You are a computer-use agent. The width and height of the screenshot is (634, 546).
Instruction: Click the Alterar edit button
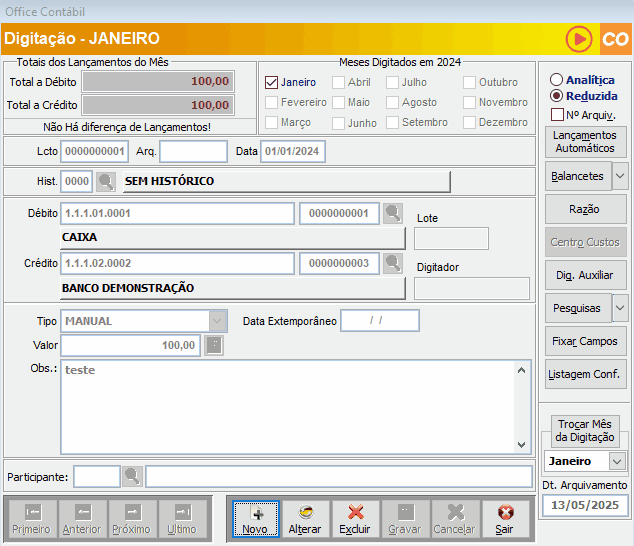305,518
